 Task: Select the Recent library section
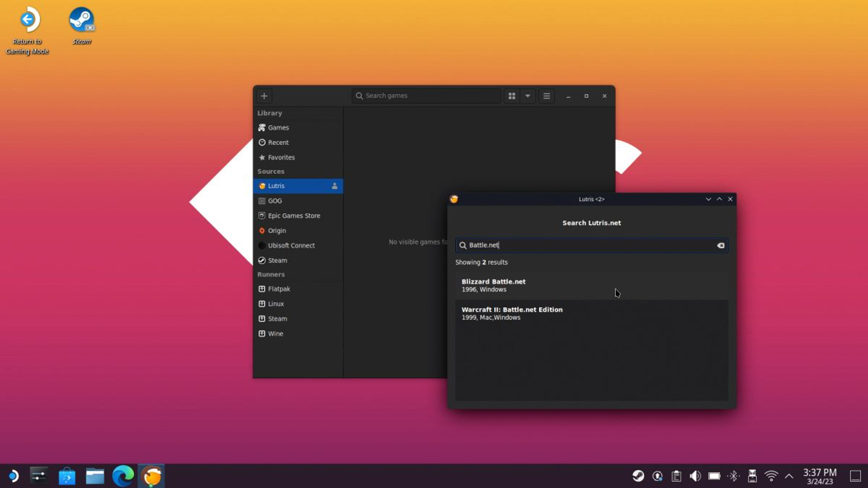[x=278, y=142]
